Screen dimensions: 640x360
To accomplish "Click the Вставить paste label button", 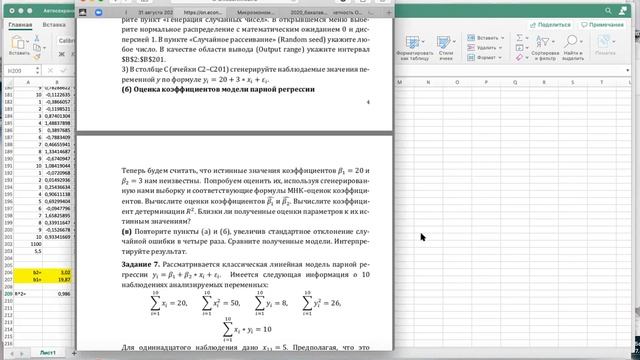I will 20,53.
